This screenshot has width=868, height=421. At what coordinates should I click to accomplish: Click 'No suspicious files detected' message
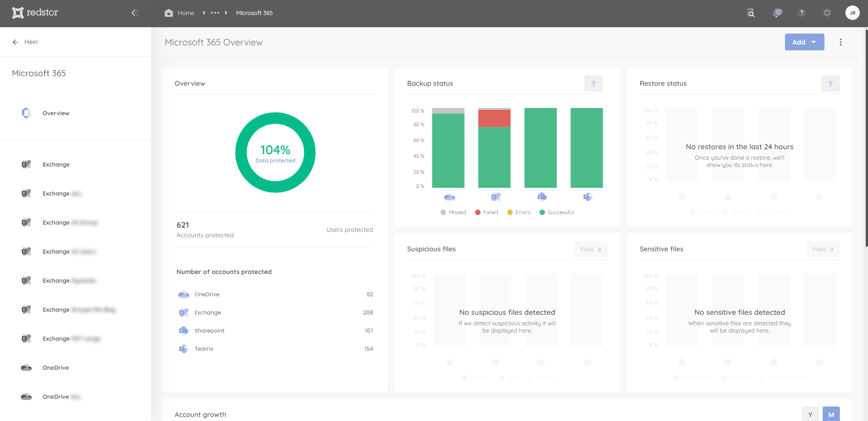[507, 313]
